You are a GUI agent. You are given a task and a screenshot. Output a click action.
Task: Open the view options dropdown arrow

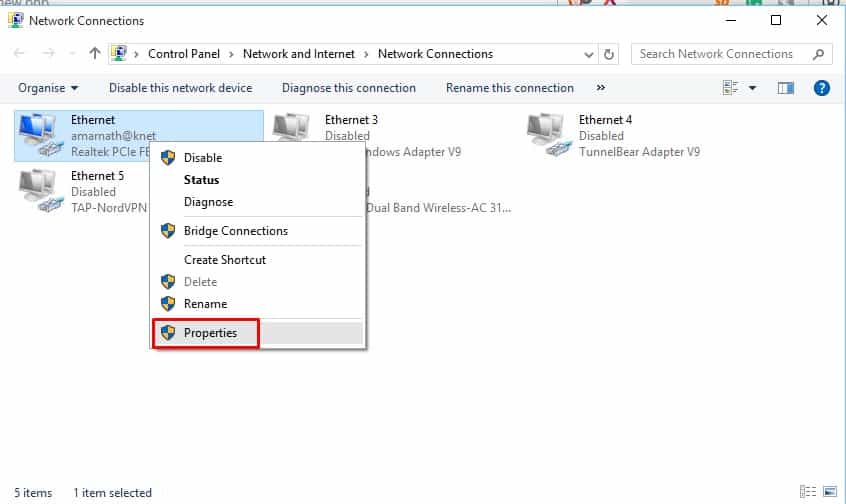(x=752, y=88)
